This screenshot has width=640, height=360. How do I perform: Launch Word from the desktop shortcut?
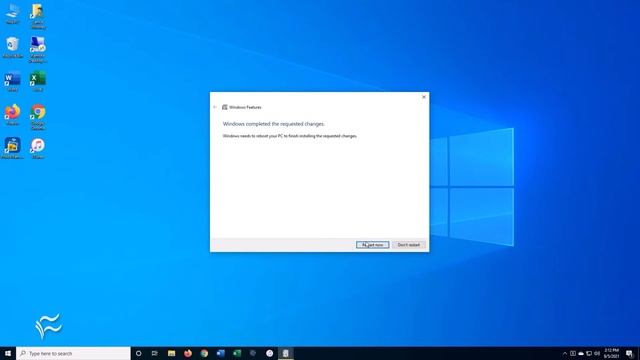pos(12,81)
